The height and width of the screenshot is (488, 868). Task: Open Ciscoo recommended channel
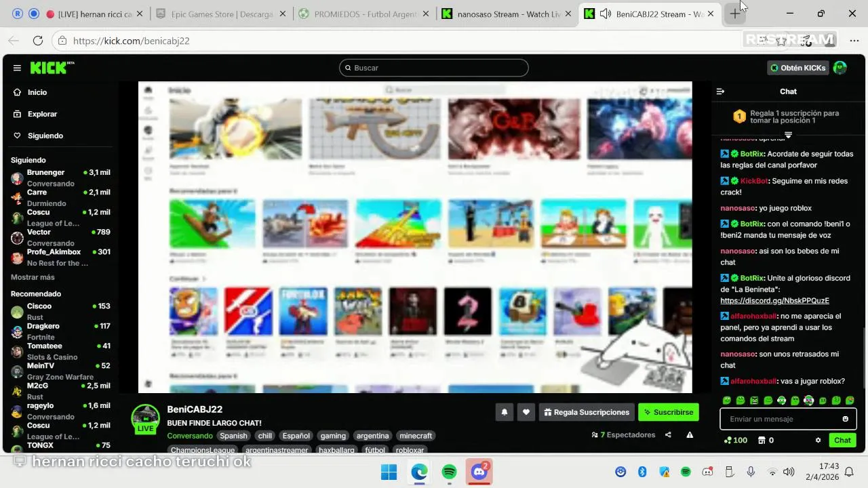pos(60,311)
